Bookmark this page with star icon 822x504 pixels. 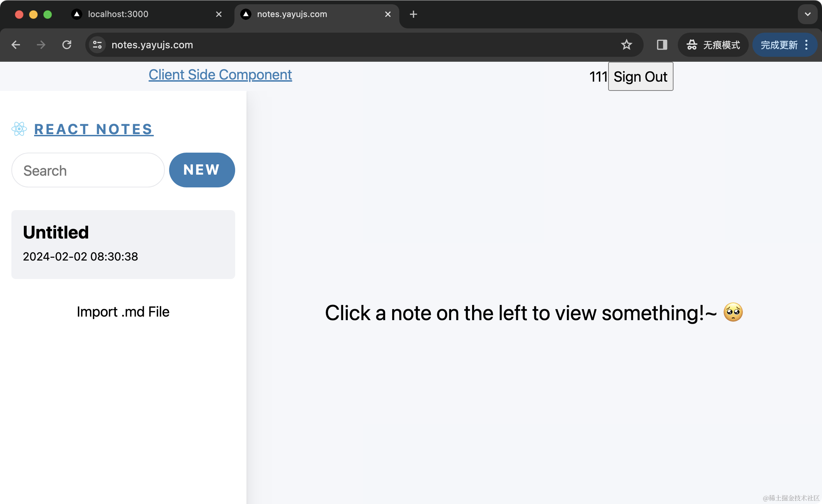(x=626, y=45)
